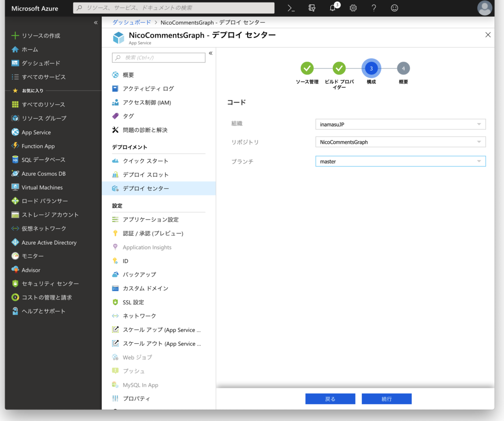Open すべてのサービス list

[43, 77]
